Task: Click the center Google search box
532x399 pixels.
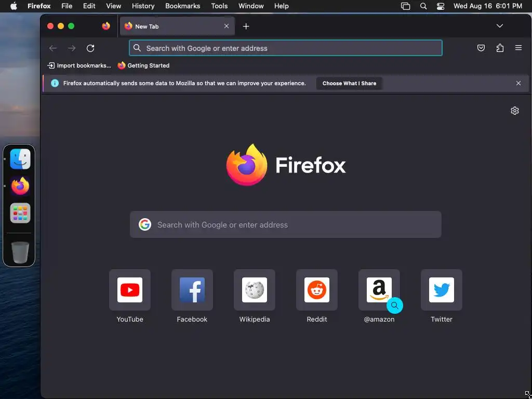Action: tap(285, 224)
